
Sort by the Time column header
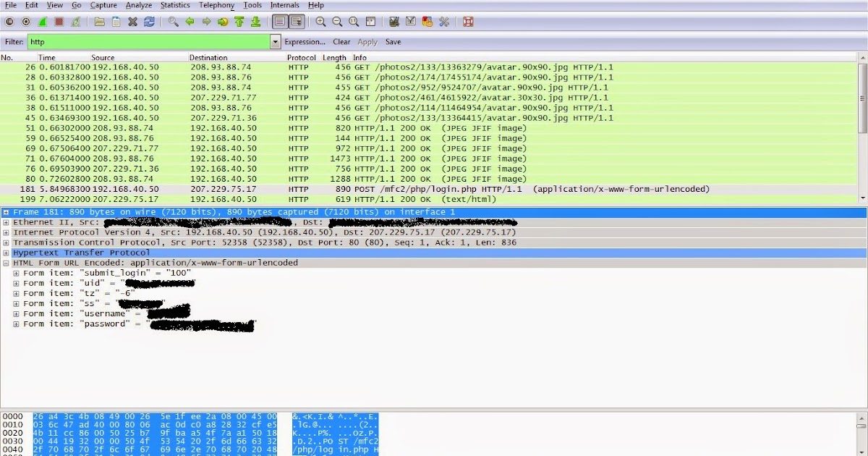point(63,57)
